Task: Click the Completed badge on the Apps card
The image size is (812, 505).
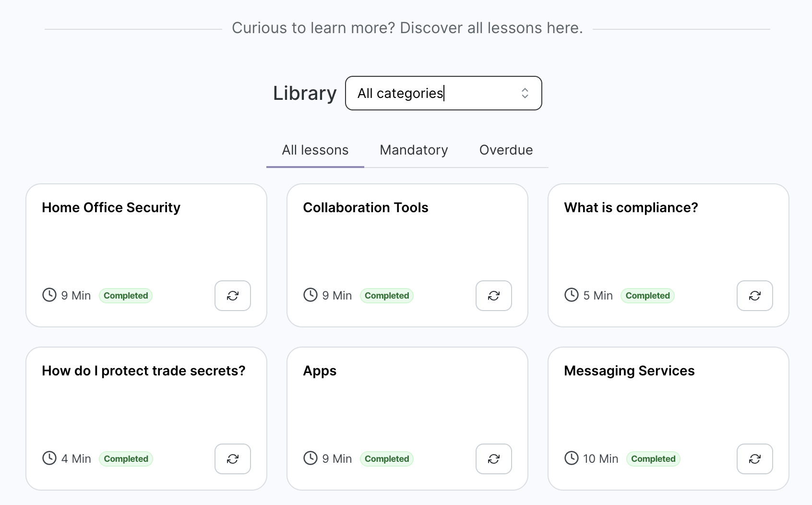Action: [387, 459]
